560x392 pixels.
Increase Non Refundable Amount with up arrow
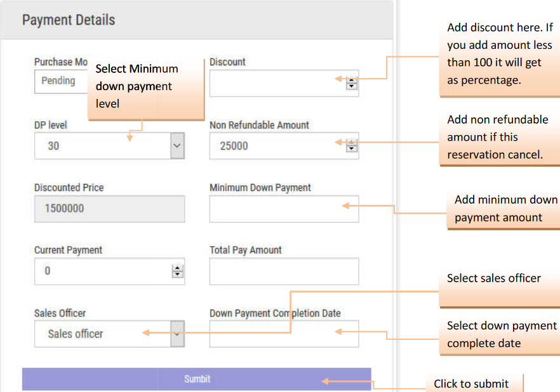[x=352, y=143]
